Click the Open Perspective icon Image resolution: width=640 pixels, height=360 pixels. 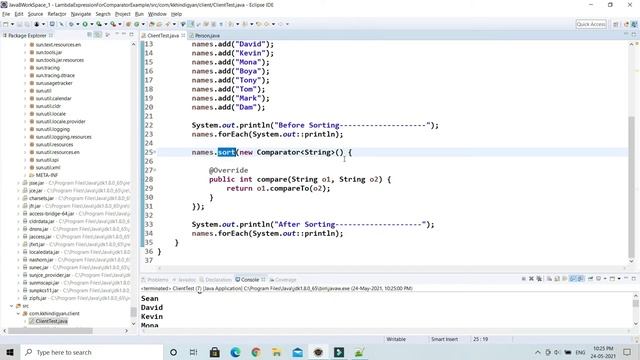(616, 24)
